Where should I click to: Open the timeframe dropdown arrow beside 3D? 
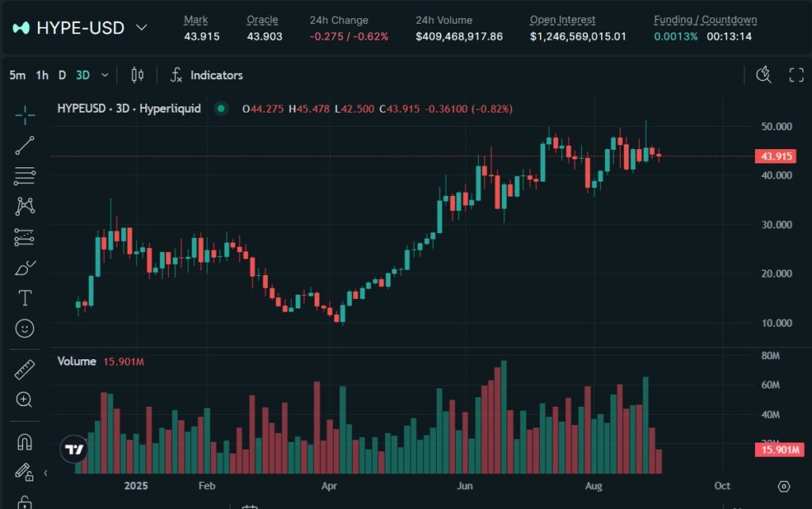(x=105, y=75)
